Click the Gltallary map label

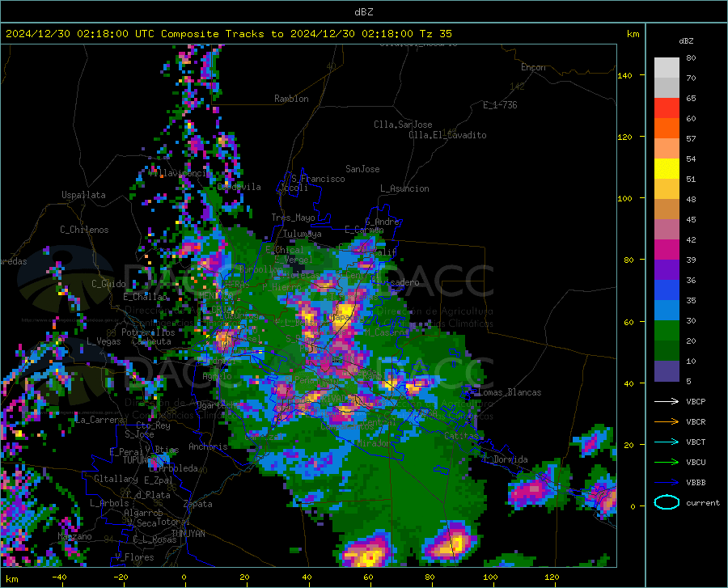(x=116, y=479)
